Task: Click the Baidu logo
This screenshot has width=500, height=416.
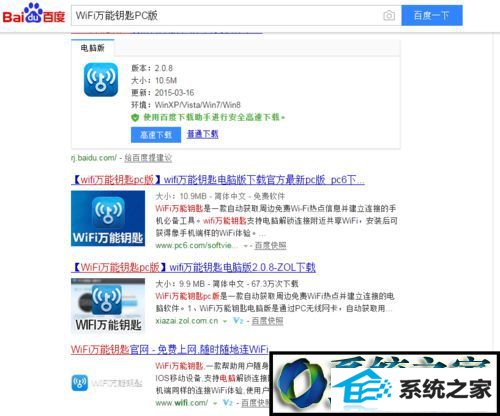Action: [34, 14]
